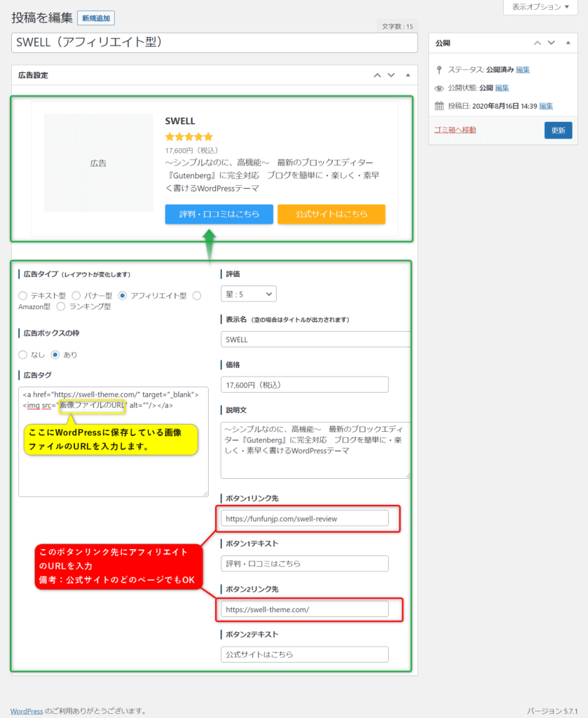Select テキスト型 ad type
Viewport: 588px width, 718px height.
point(23,296)
